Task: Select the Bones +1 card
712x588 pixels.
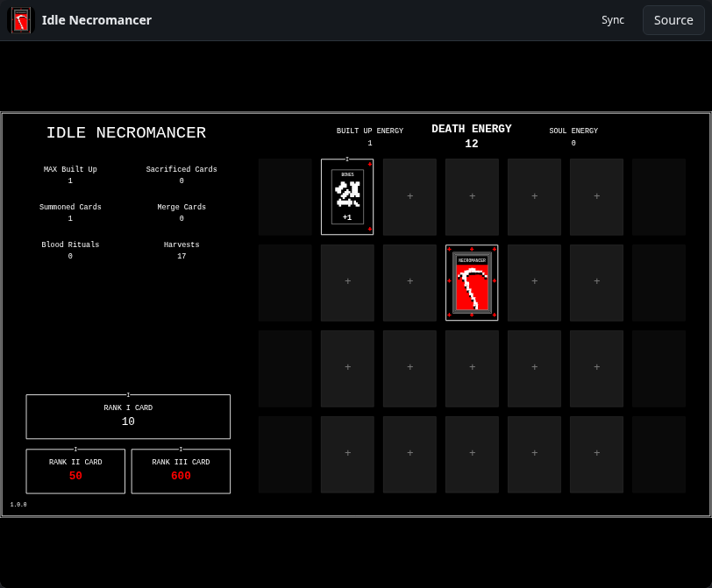Action: coord(347,197)
